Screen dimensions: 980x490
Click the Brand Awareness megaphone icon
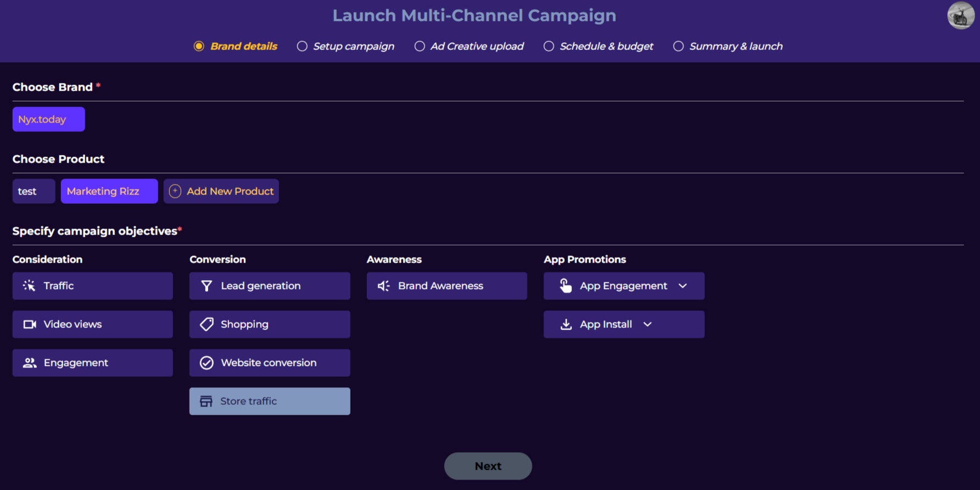coord(383,286)
